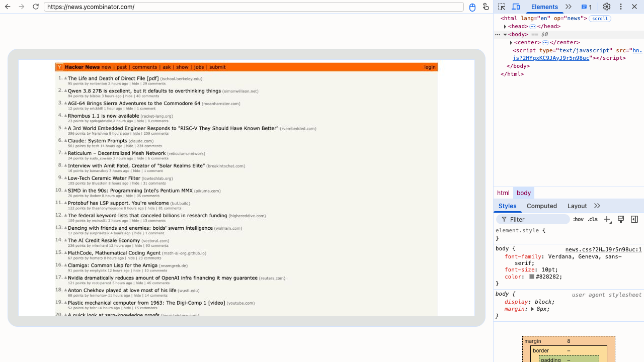The width and height of the screenshot is (644, 362).
Task: Open the rendering emulation paintbrush icon in the Styles toolbar
Action: point(621,220)
